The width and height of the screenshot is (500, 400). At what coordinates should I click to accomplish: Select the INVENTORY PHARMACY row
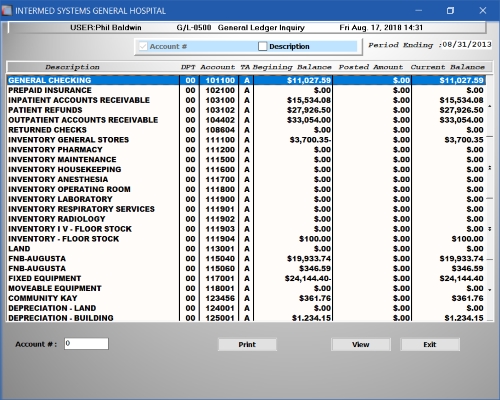pyautogui.click(x=246, y=150)
